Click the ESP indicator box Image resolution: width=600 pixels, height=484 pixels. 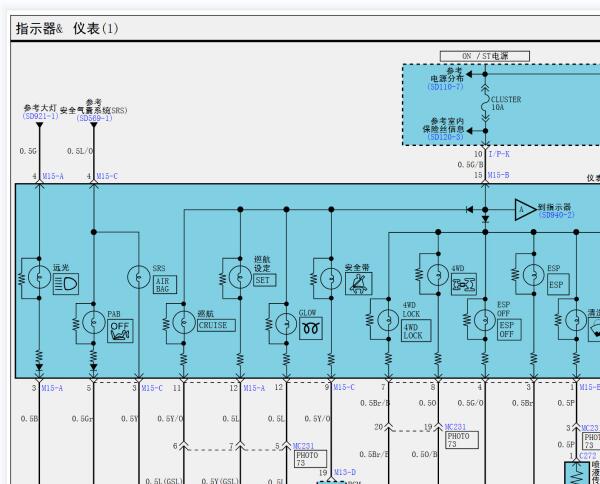[x=558, y=284]
